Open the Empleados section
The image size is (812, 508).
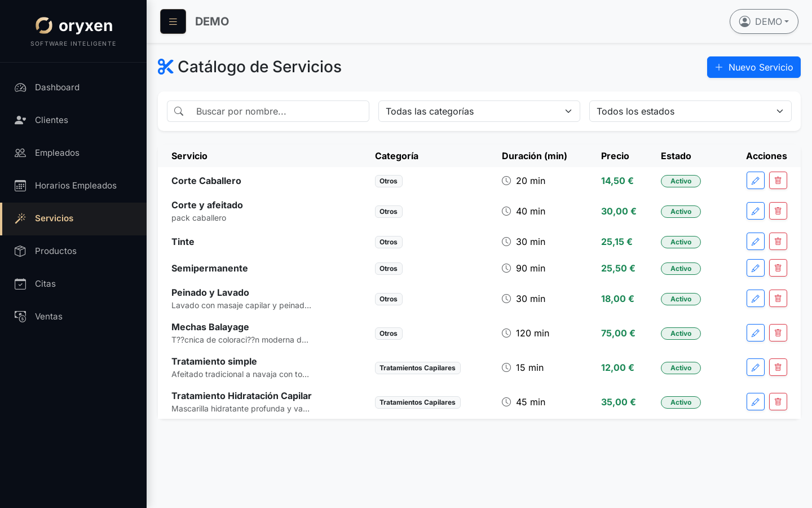click(x=73, y=153)
